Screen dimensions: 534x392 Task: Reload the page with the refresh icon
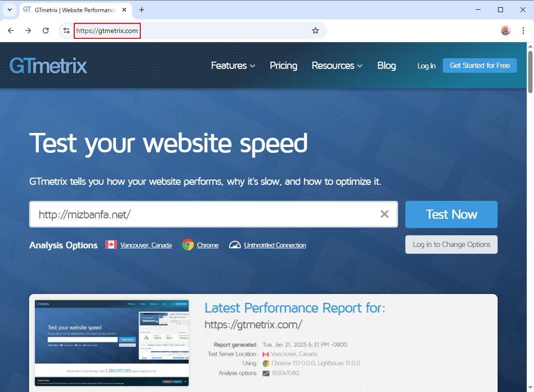pyautogui.click(x=46, y=31)
